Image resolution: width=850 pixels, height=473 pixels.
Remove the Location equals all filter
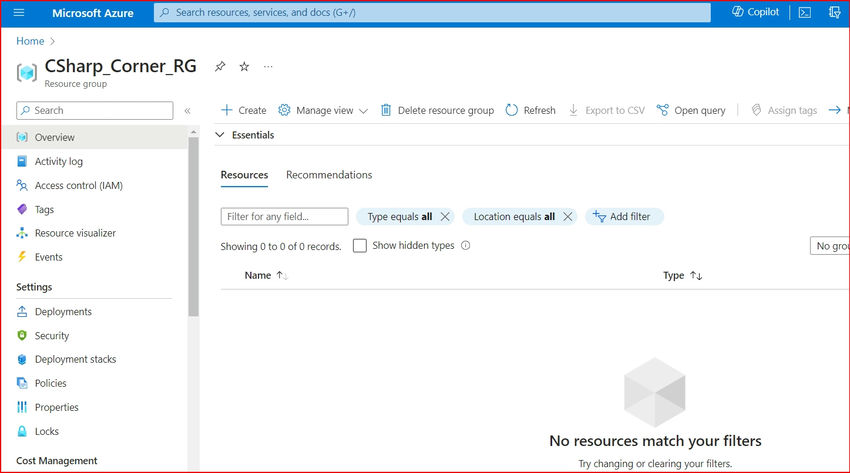click(568, 217)
